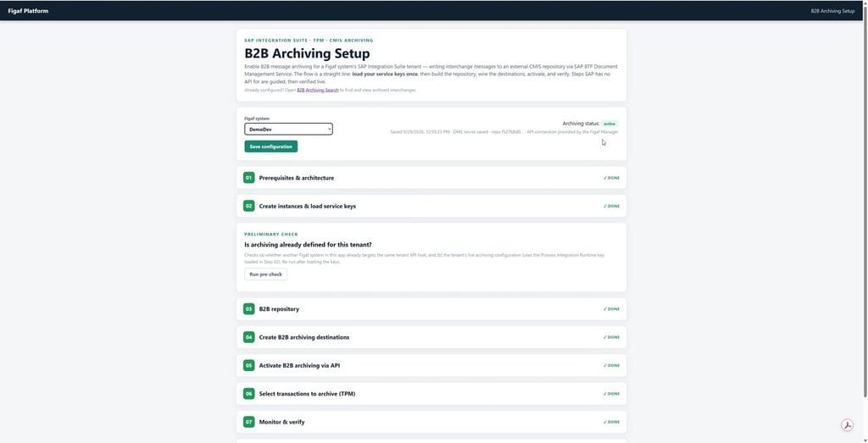Click the green 07 step number badge
The image size is (868, 443).
[249, 422]
